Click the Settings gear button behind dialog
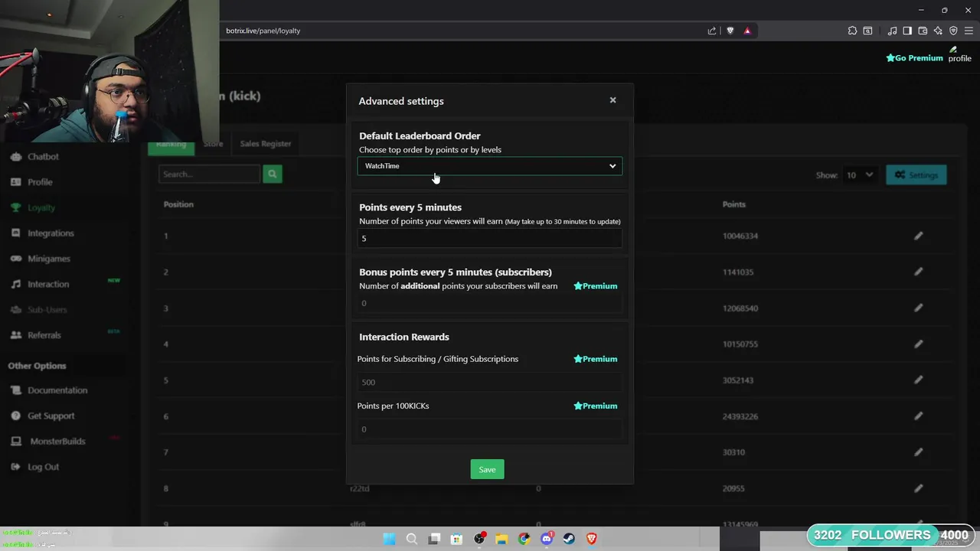The width and height of the screenshot is (980, 551). pos(916,175)
